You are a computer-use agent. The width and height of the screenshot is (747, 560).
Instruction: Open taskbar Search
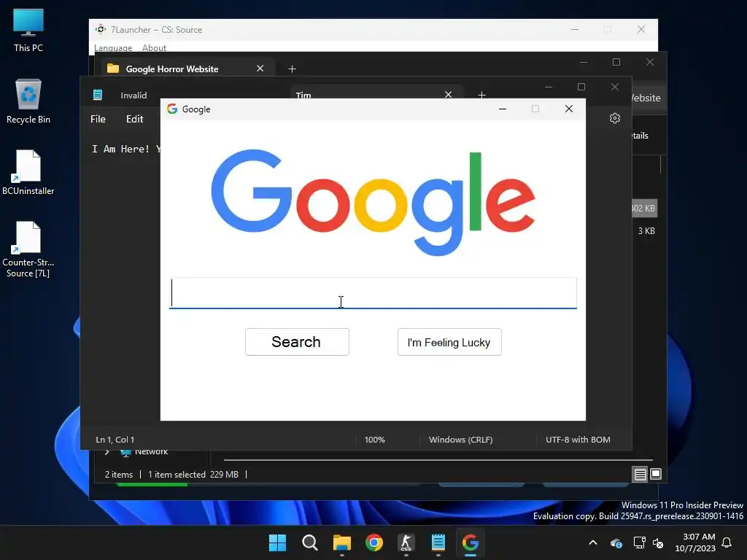(x=309, y=542)
